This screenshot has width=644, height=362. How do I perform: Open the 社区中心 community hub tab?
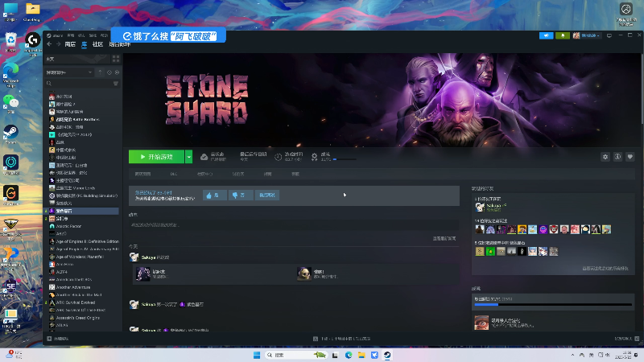pos(204,174)
